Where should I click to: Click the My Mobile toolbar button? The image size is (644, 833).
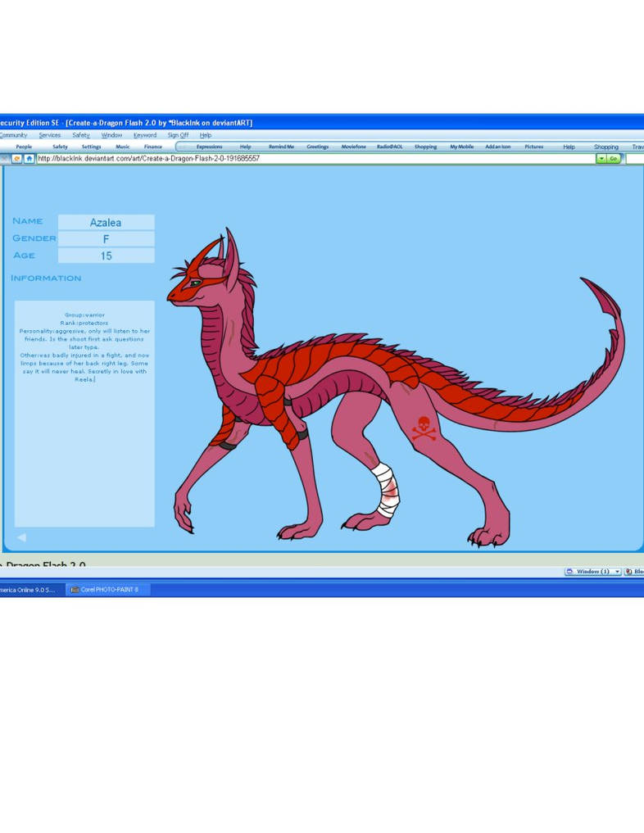click(462, 147)
